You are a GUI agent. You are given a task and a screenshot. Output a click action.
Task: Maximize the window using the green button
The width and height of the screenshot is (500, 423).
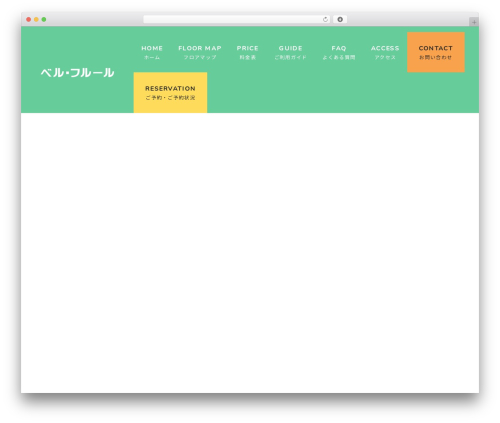click(44, 20)
